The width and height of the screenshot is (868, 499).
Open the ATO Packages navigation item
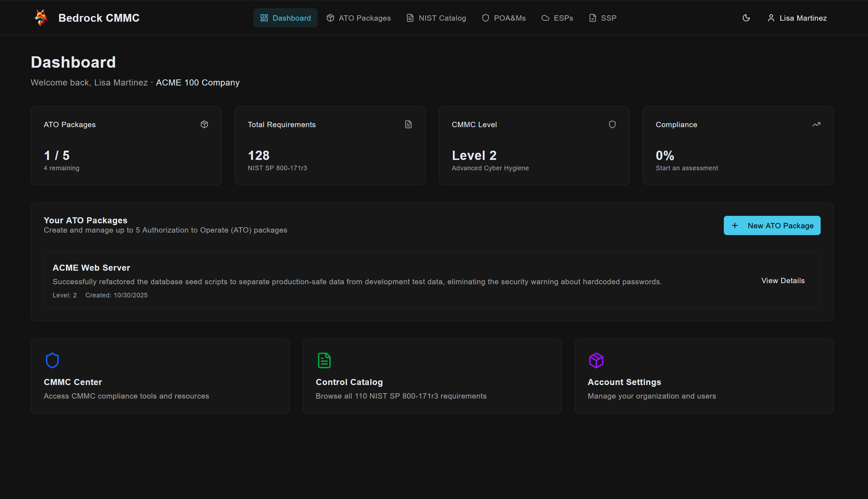click(358, 17)
